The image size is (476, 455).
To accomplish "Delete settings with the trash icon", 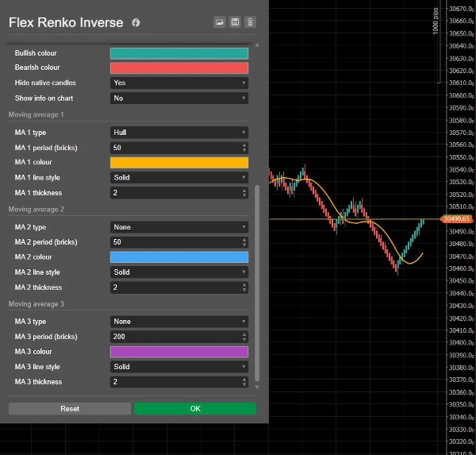I will point(250,22).
